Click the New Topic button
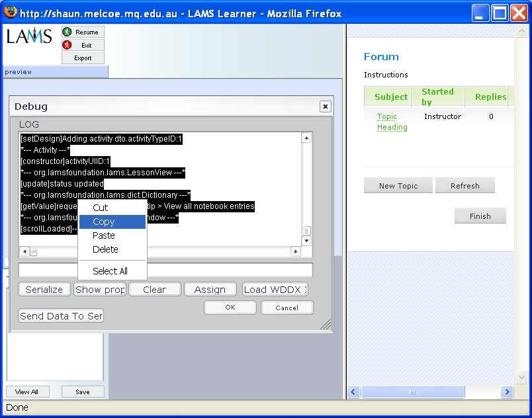The image size is (532, 418). click(398, 186)
